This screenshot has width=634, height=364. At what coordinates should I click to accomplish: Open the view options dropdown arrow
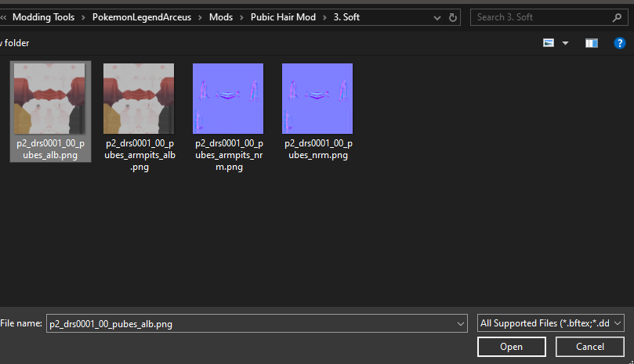pos(565,43)
